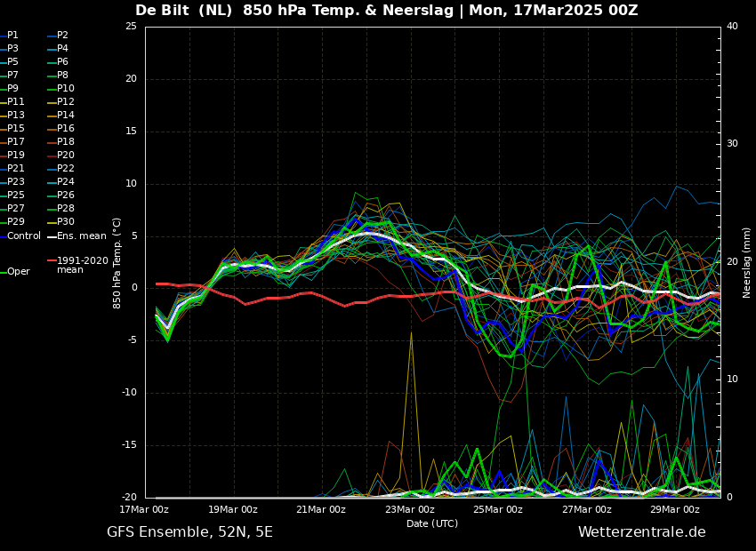The width and height of the screenshot is (756, 551).
Task: Click the P30 legend entry
Action: pyautogui.click(x=66, y=222)
